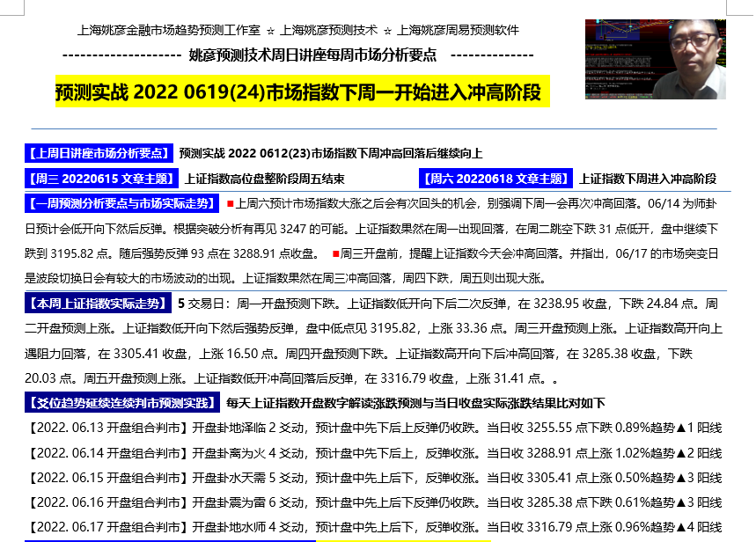Click the text '趋势▲4 阳线'

(x=686, y=527)
